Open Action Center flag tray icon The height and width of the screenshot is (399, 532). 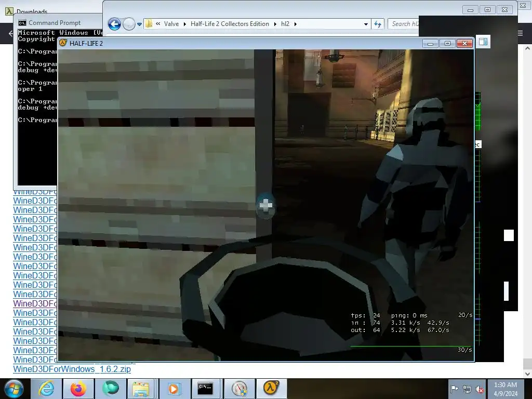click(x=454, y=389)
